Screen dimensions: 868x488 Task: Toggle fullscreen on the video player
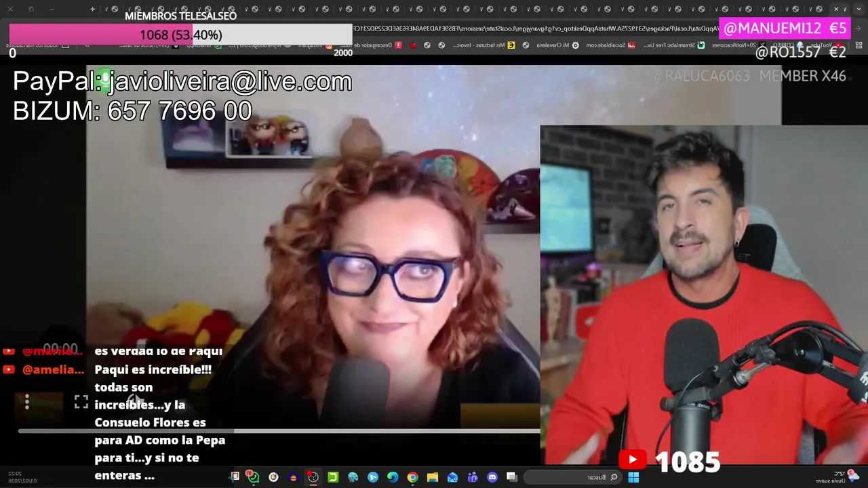pyautogui.click(x=81, y=403)
